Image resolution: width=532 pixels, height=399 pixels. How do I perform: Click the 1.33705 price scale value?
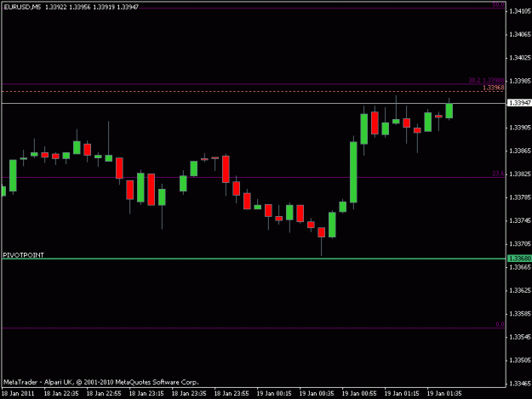tap(520, 244)
